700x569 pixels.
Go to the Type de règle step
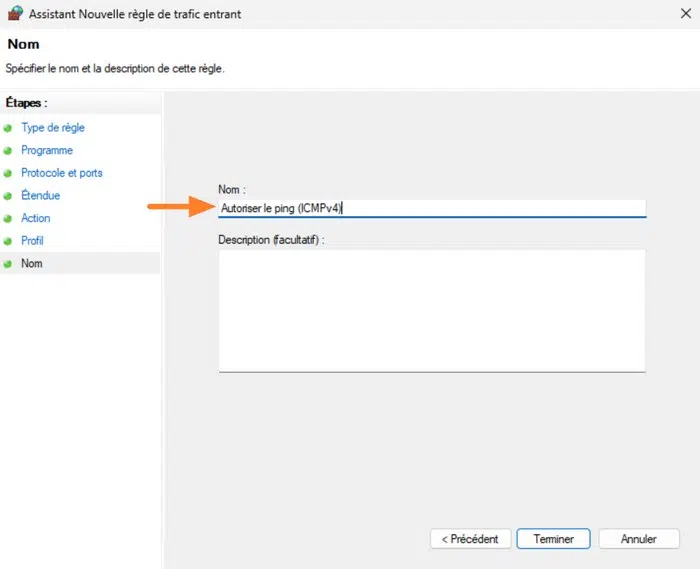[x=53, y=128]
